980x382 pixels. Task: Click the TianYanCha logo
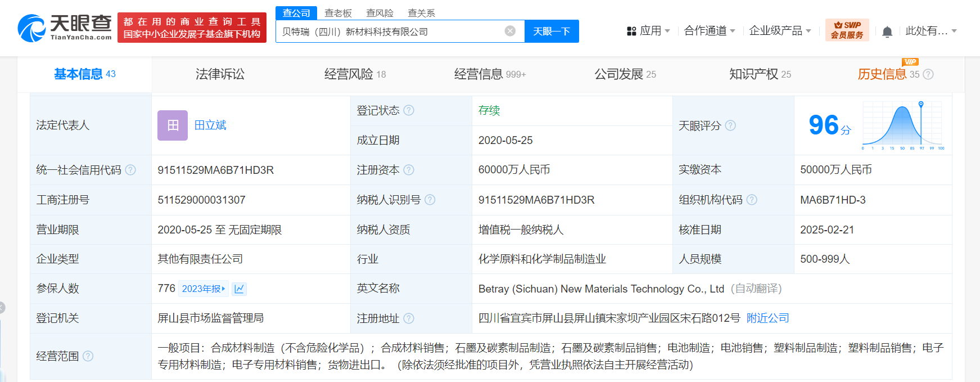tap(65, 28)
